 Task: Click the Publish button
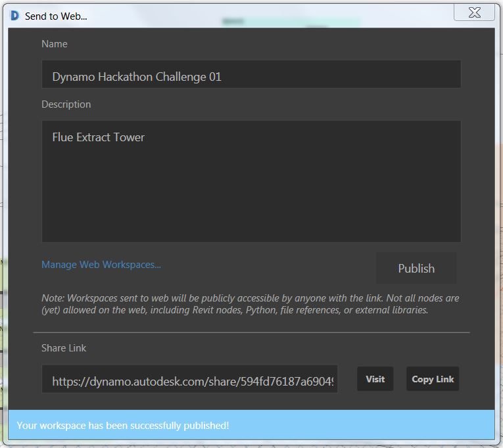416,268
